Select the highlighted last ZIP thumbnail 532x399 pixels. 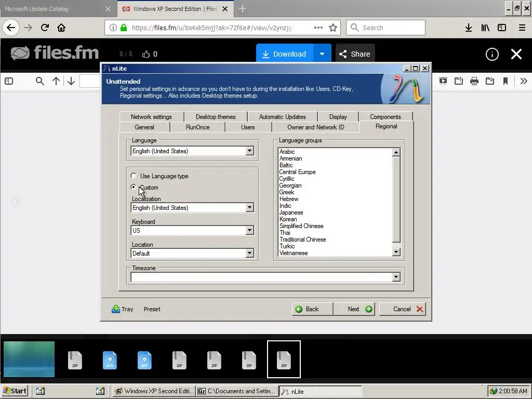pos(284,360)
